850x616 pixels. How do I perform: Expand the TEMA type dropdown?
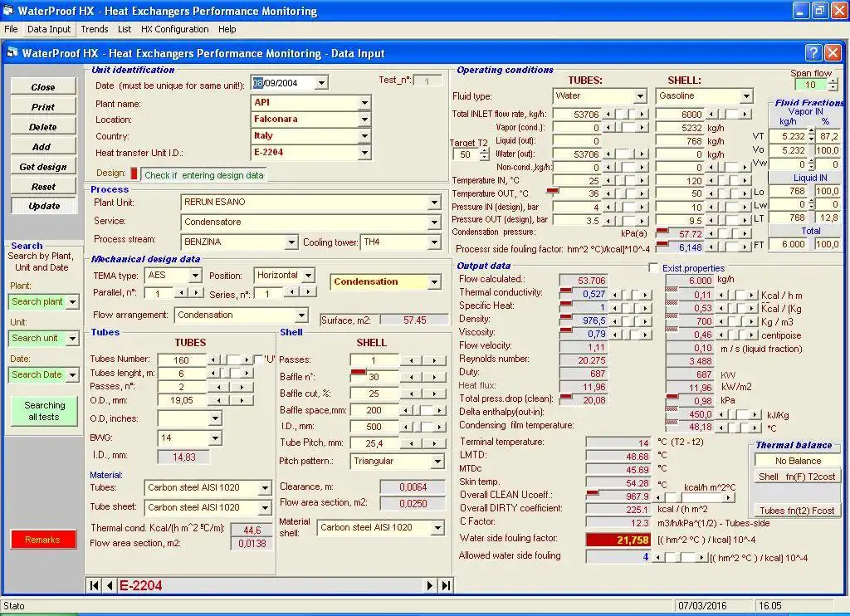click(x=196, y=276)
